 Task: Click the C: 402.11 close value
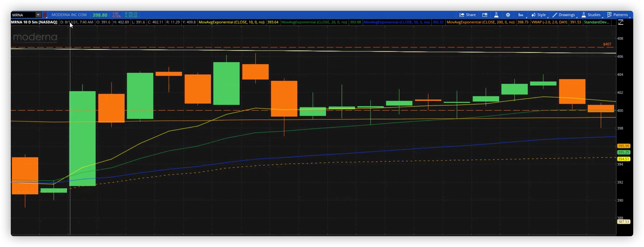[155, 22]
